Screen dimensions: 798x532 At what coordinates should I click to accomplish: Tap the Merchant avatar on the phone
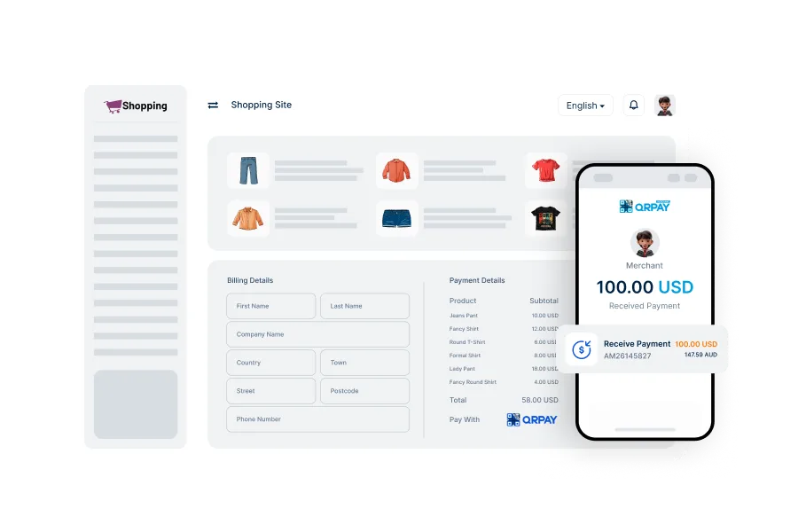[645, 243]
